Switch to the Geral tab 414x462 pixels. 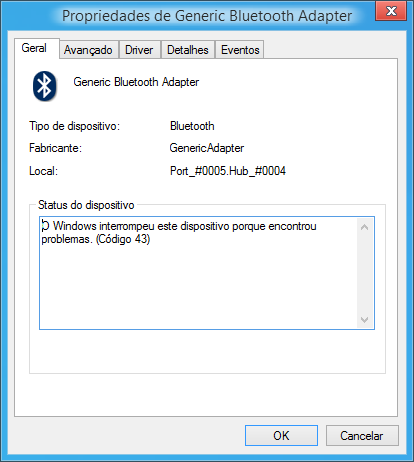(37, 48)
